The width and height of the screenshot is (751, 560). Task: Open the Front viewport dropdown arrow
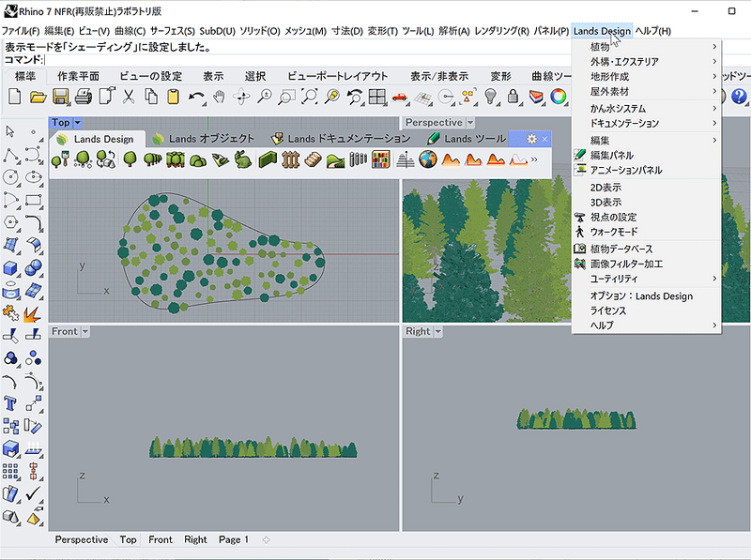click(x=85, y=331)
